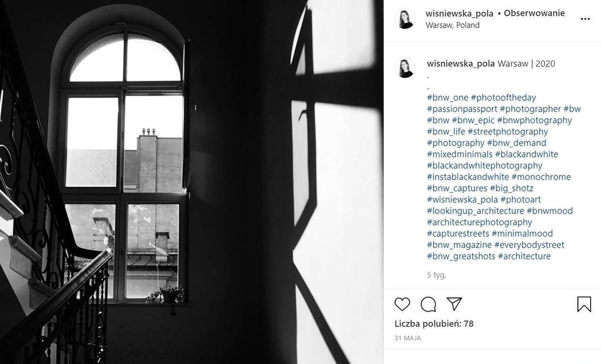Toggle the Obserwowanie following button
Image resolution: width=601 pixels, height=364 pixels.
click(534, 13)
